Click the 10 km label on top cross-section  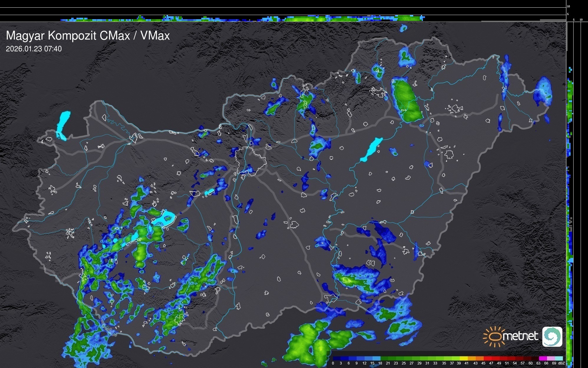569,6
